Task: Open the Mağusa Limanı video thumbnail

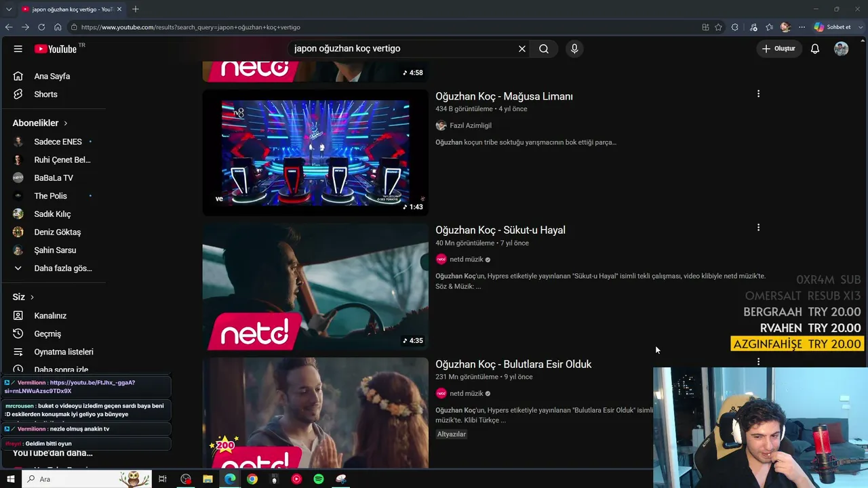Action: coord(315,152)
